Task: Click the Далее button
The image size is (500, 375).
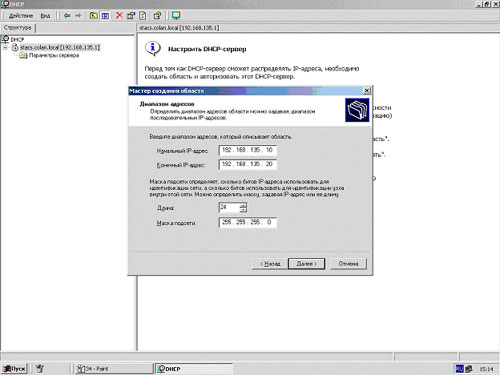Action: [x=306, y=264]
